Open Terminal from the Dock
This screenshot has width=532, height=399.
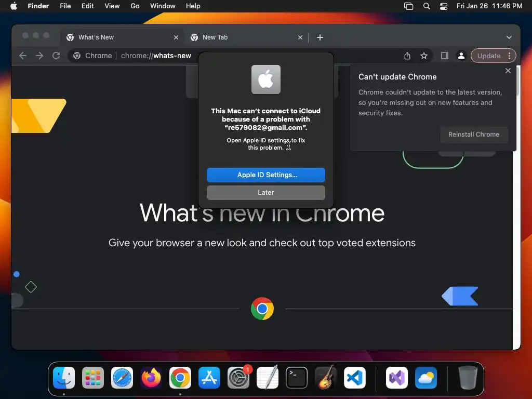click(x=297, y=378)
